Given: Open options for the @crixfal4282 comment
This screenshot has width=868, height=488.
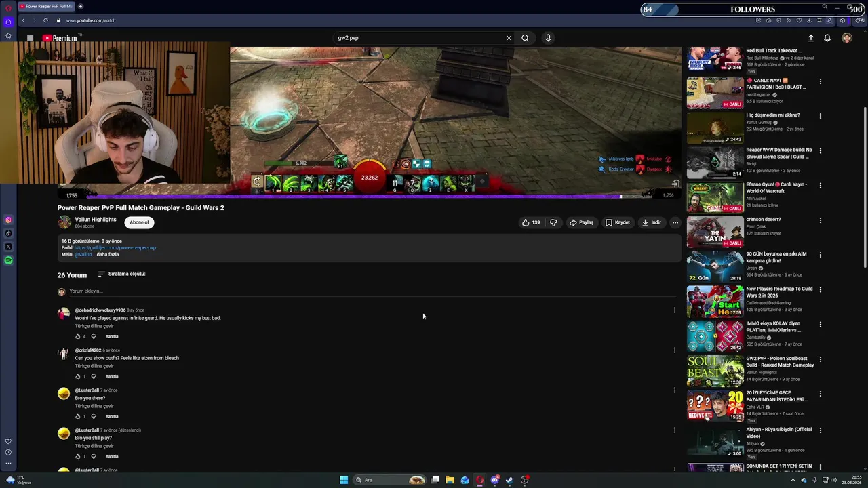Looking at the screenshot, I should tap(674, 350).
